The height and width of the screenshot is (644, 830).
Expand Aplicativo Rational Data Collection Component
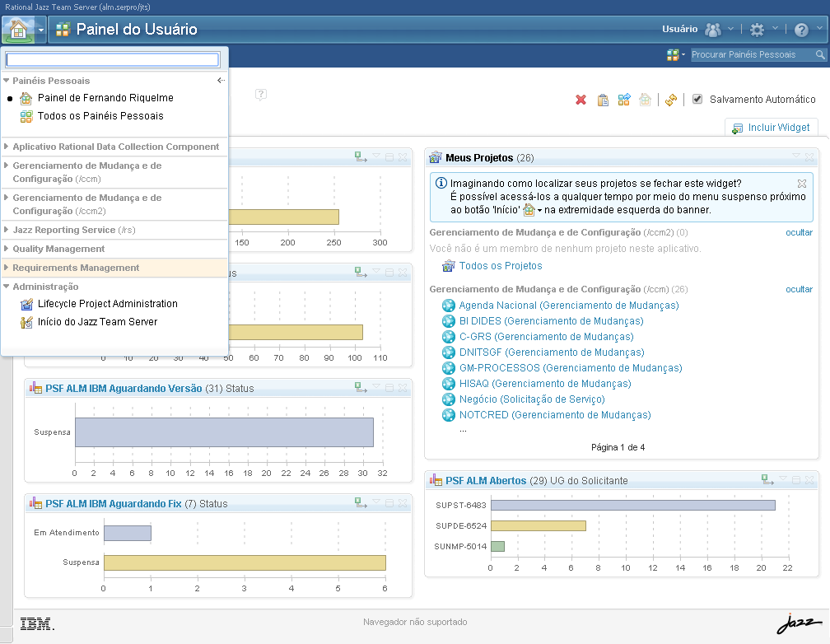[7, 147]
